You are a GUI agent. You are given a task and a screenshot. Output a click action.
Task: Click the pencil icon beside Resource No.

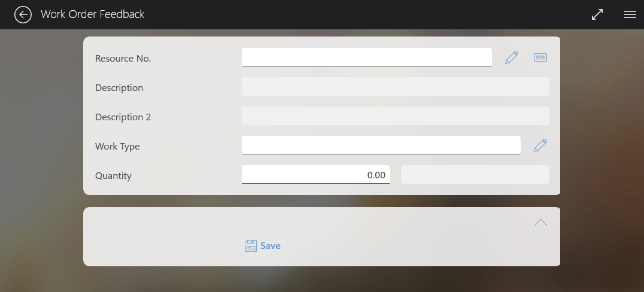511,57
